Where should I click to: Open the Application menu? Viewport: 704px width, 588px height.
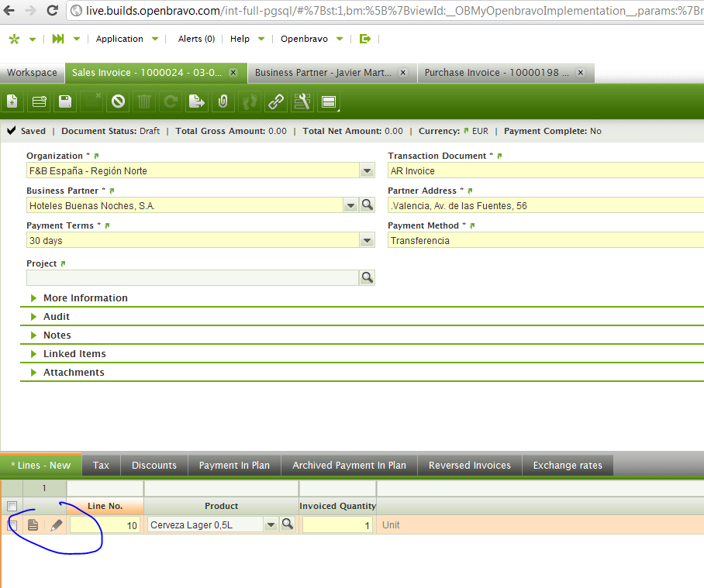[x=119, y=39]
